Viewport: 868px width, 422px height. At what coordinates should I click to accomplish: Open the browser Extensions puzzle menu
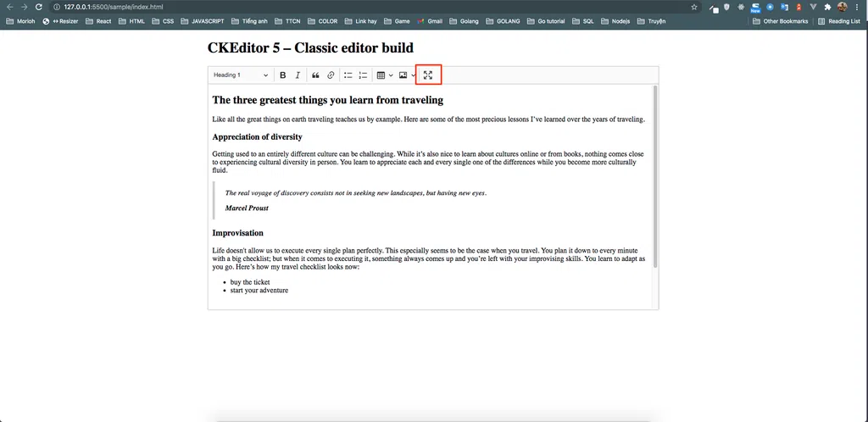pos(827,7)
